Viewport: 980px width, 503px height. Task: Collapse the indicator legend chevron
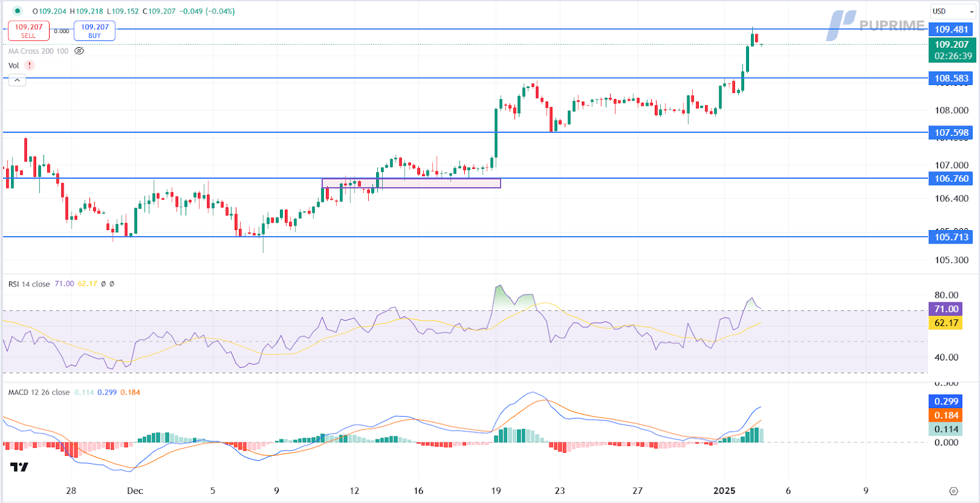pyautogui.click(x=17, y=80)
